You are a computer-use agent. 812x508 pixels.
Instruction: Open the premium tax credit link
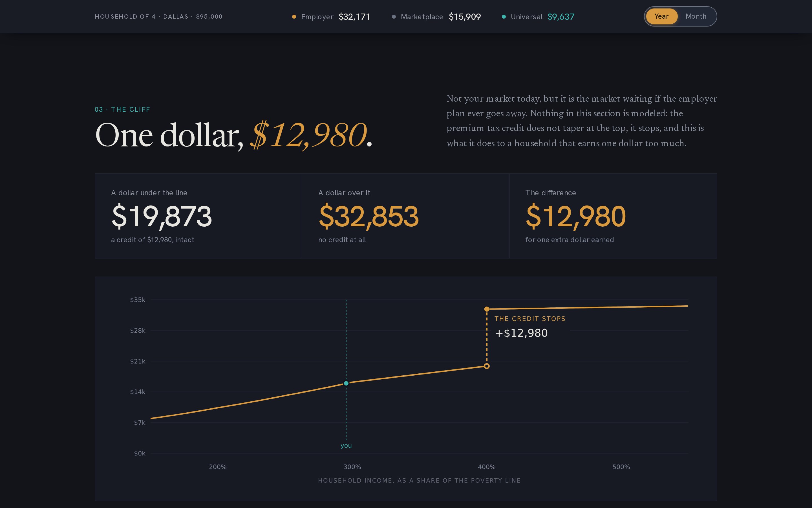[485, 128]
